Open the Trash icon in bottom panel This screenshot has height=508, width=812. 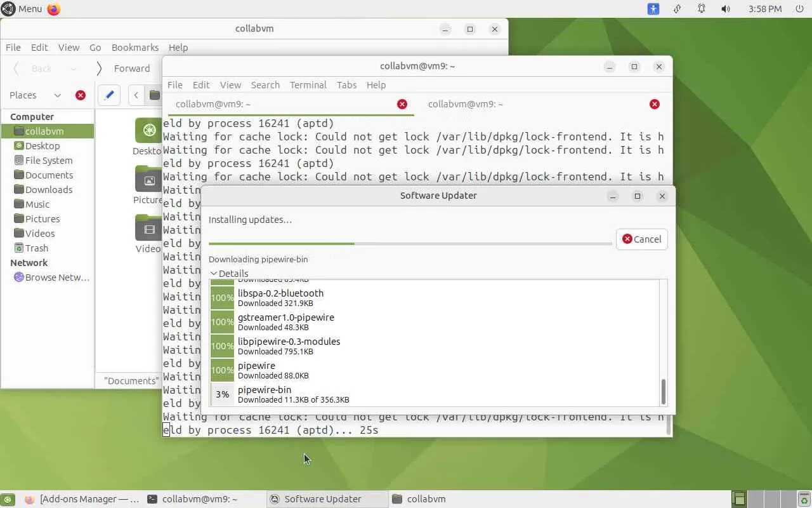point(804,498)
